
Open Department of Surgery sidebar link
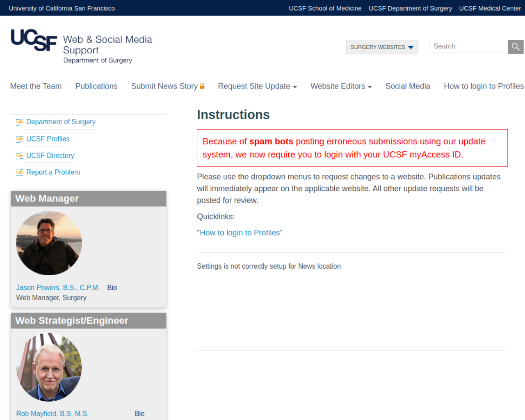pos(61,122)
